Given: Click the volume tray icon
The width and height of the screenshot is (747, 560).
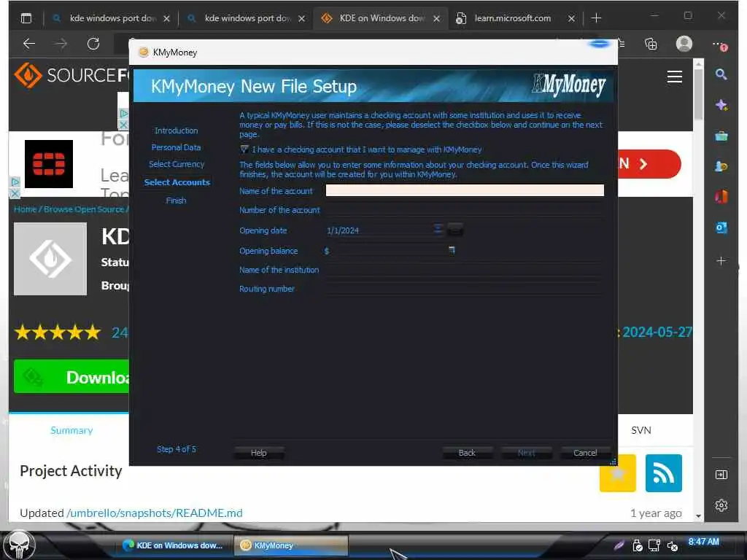Looking at the screenshot, I should 672,545.
